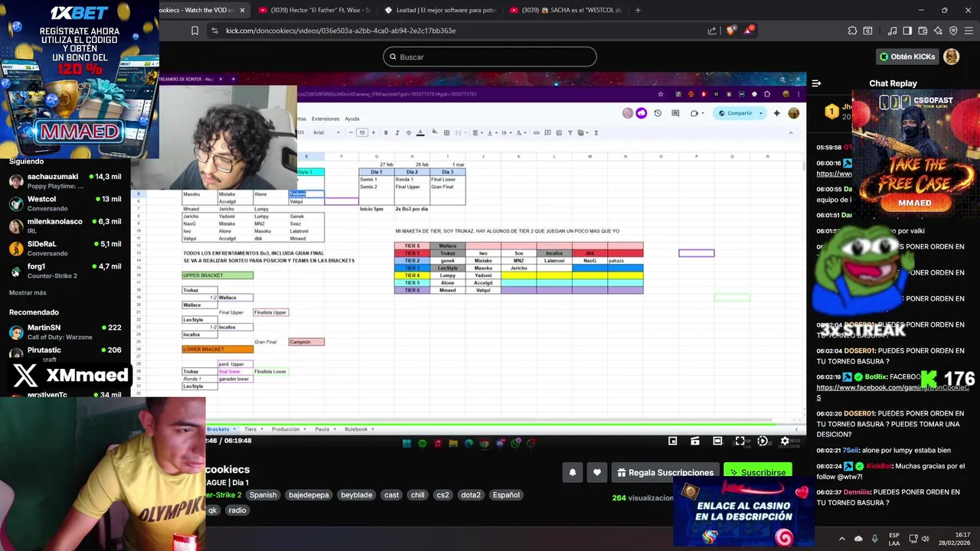The width and height of the screenshot is (980, 551).
Task: Open the Brave Shields lion icon
Action: point(730,31)
